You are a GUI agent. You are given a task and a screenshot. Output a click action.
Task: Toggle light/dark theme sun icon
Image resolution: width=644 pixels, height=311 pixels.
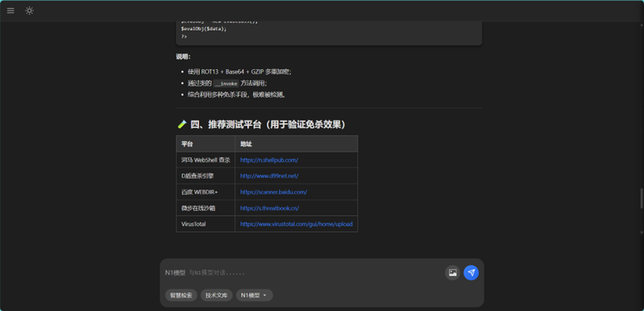(x=29, y=10)
